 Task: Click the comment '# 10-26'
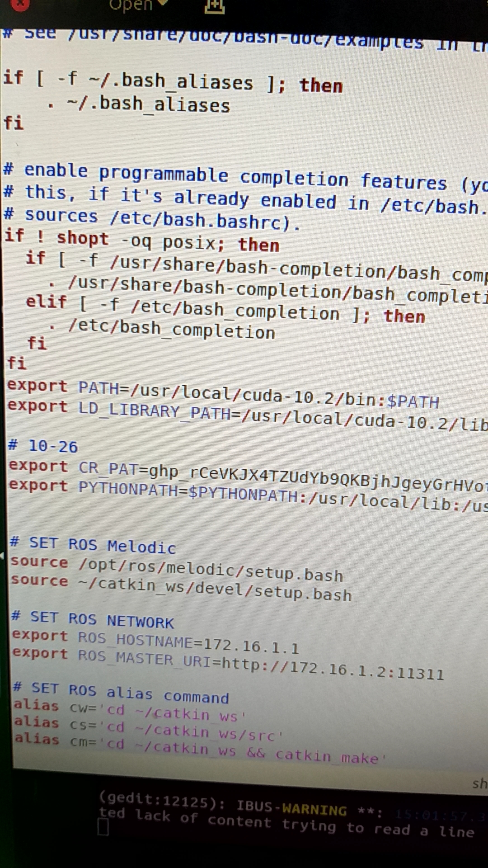[x=43, y=446]
